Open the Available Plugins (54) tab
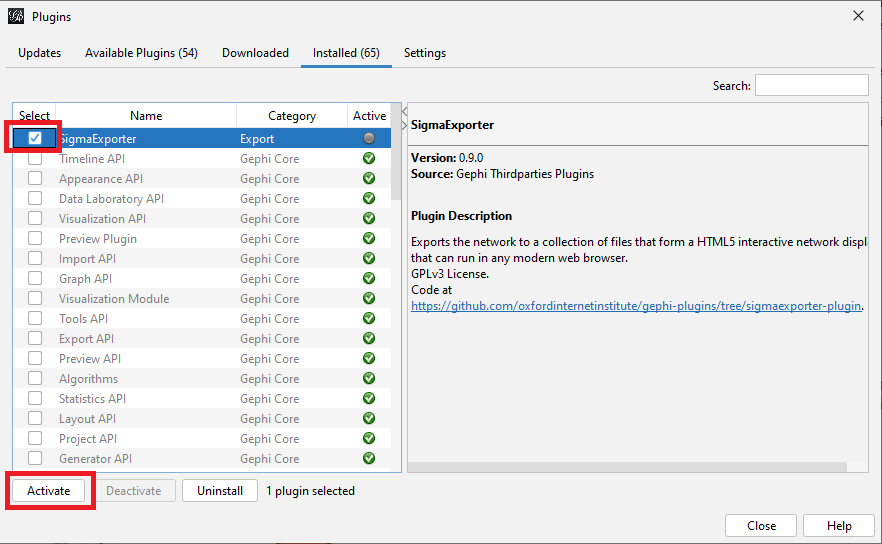 click(x=141, y=53)
